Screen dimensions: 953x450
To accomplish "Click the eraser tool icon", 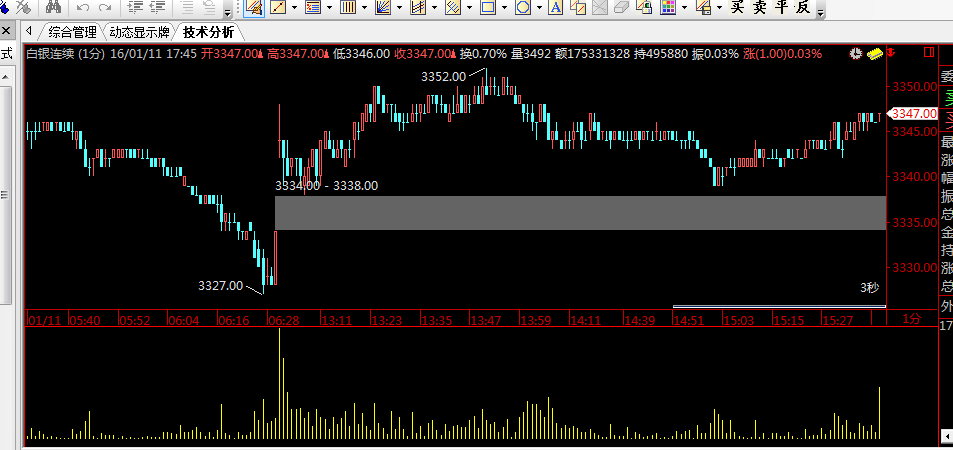I will click(620, 8).
